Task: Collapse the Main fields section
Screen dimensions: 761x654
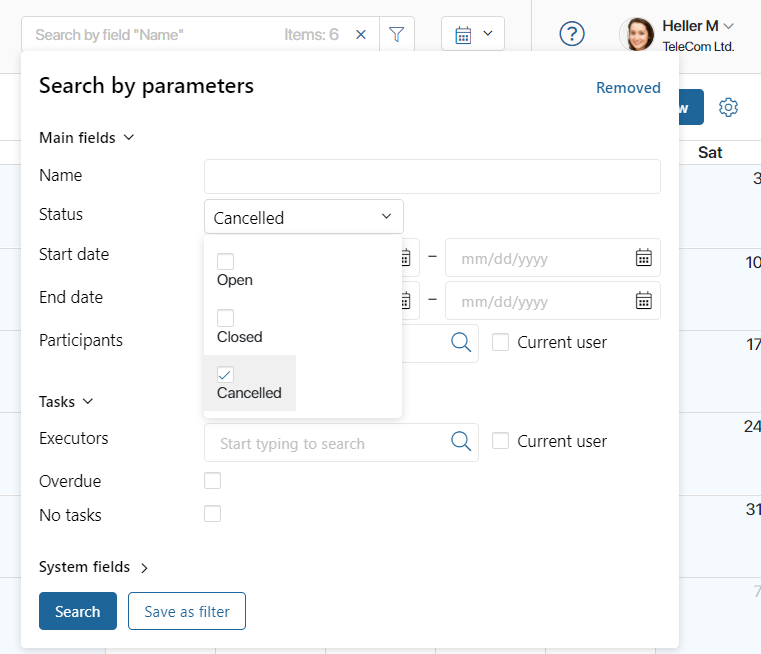Action: 86,138
